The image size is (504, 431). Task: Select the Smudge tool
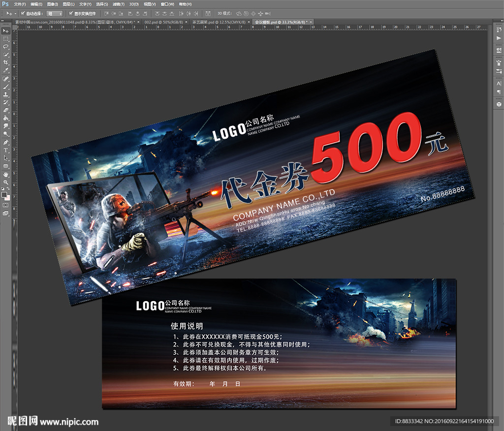point(6,126)
